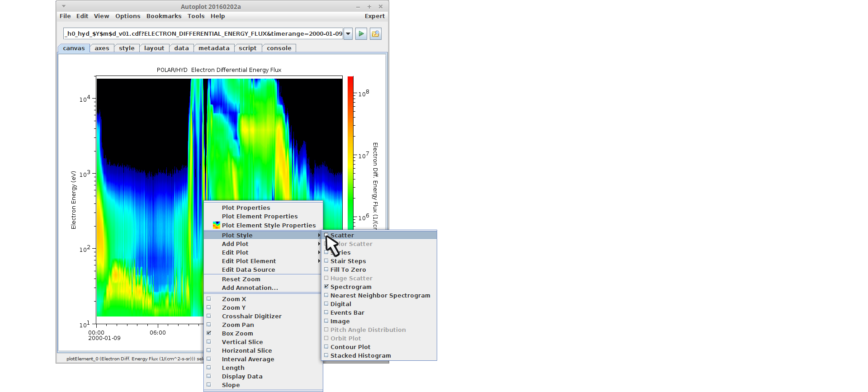Switch to the layout tab
The image size is (868, 392).
coord(154,48)
